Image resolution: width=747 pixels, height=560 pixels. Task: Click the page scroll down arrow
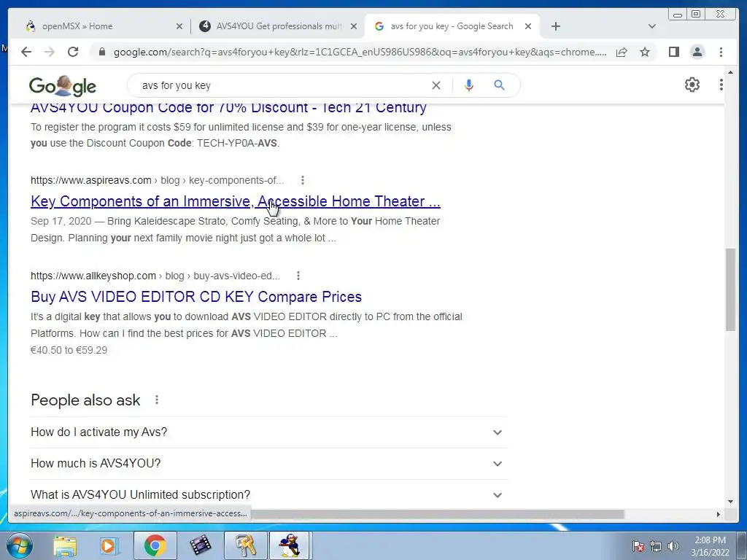pyautogui.click(x=730, y=502)
